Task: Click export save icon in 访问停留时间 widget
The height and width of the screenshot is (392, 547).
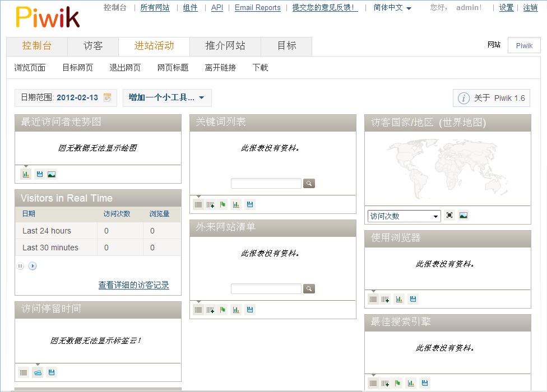Action: pos(52,373)
